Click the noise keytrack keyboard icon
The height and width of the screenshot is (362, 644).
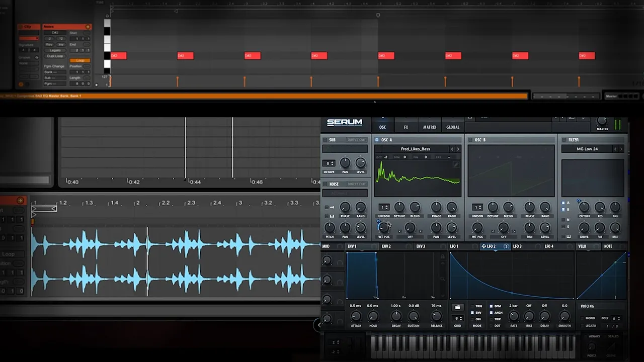click(x=332, y=216)
